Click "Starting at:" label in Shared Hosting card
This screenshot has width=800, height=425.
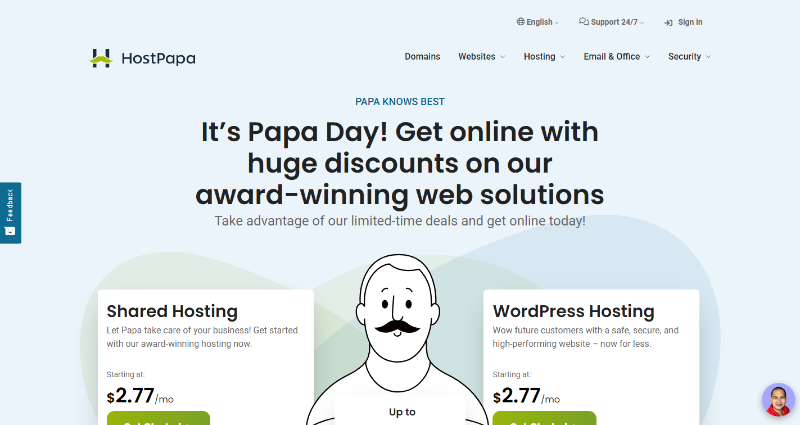(x=126, y=374)
